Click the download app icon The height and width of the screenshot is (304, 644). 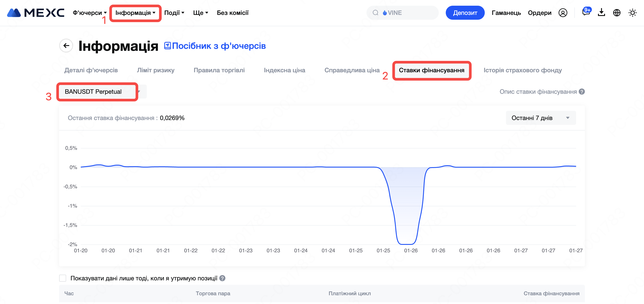coord(601,12)
